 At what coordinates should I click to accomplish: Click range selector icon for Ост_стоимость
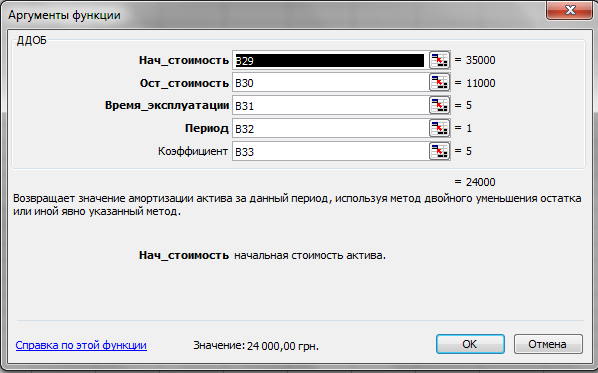coord(439,83)
